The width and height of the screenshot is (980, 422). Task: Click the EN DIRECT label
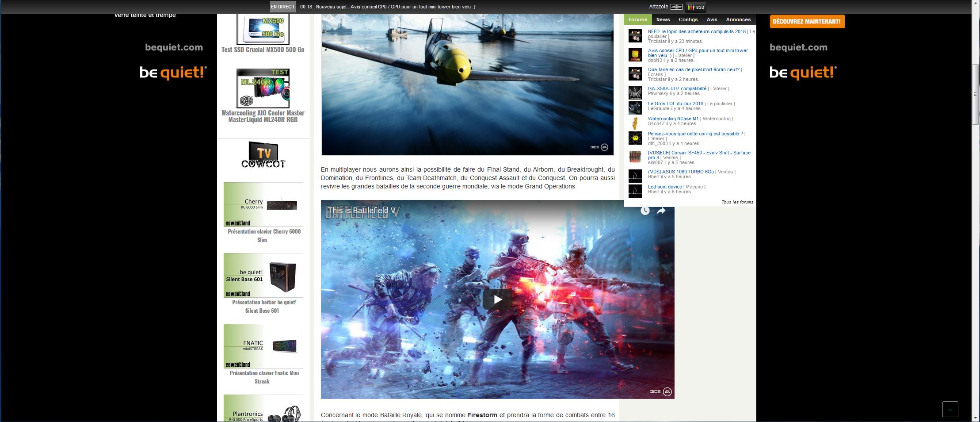tap(283, 7)
